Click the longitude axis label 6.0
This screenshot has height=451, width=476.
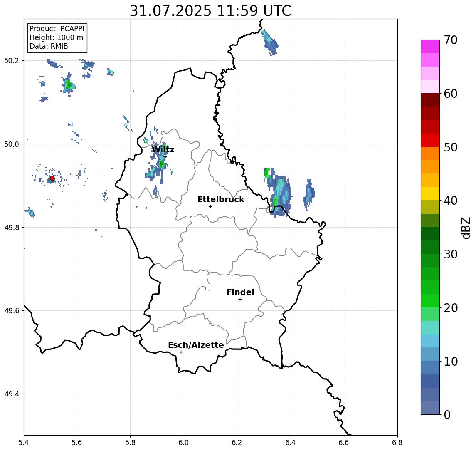184,443
